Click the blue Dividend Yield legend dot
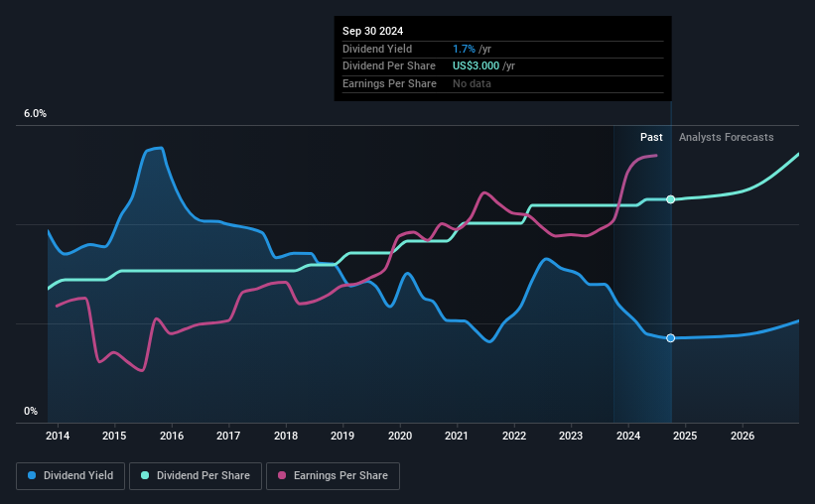This screenshot has height=504, width=815. [32, 475]
